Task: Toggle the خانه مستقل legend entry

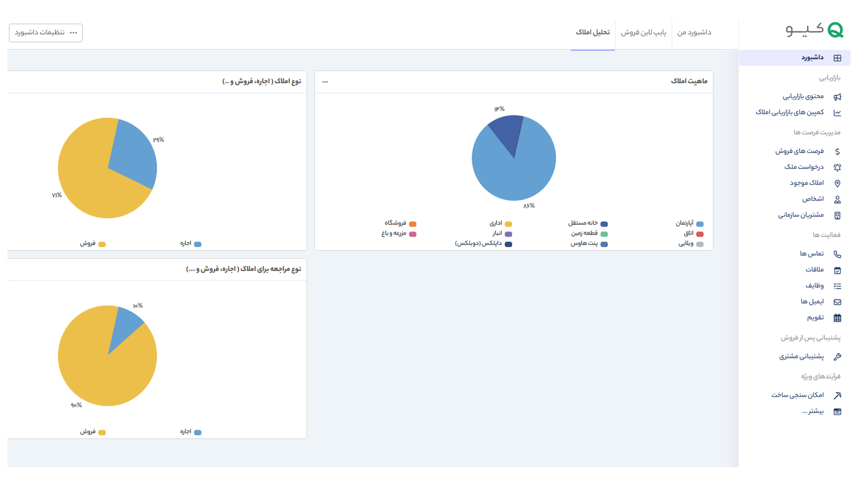Action: 587,223
